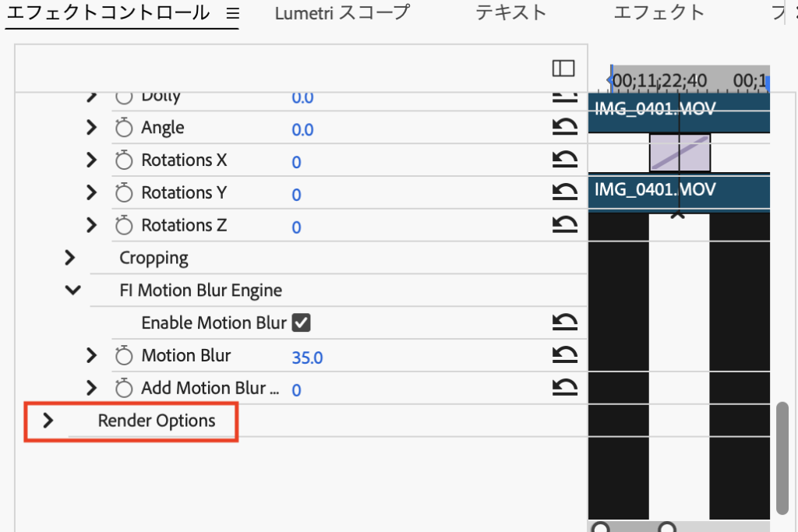Open the エフェクト panel tab
The height and width of the screenshot is (532, 798).
point(659,12)
